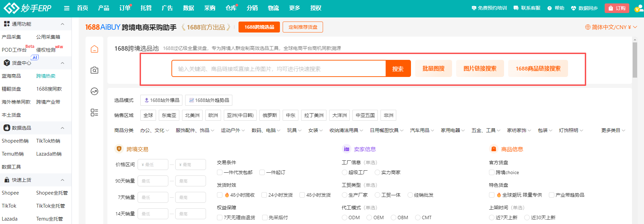The width and height of the screenshot is (644, 224).
Task: Click the 商品信息 section icon
Action: point(493,149)
